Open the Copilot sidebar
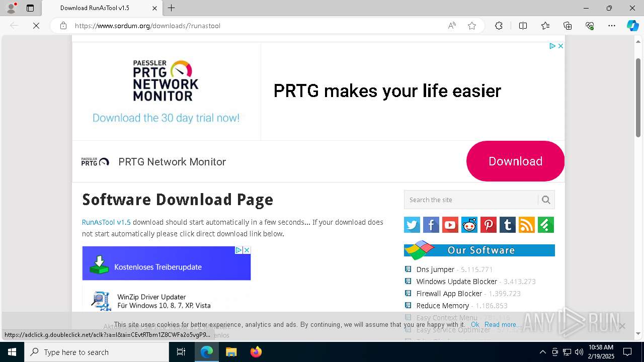644x362 pixels. pyautogui.click(x=632, y=26)
